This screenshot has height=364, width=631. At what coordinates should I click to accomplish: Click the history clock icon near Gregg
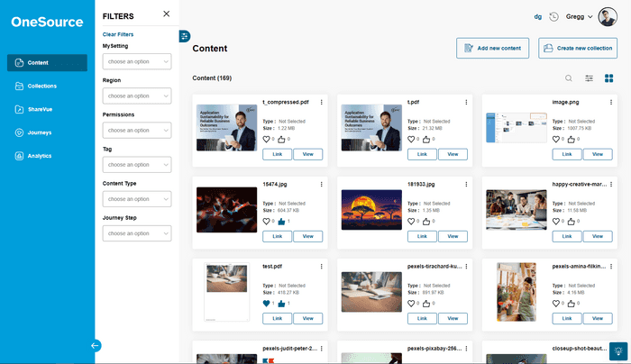(553, 16)
